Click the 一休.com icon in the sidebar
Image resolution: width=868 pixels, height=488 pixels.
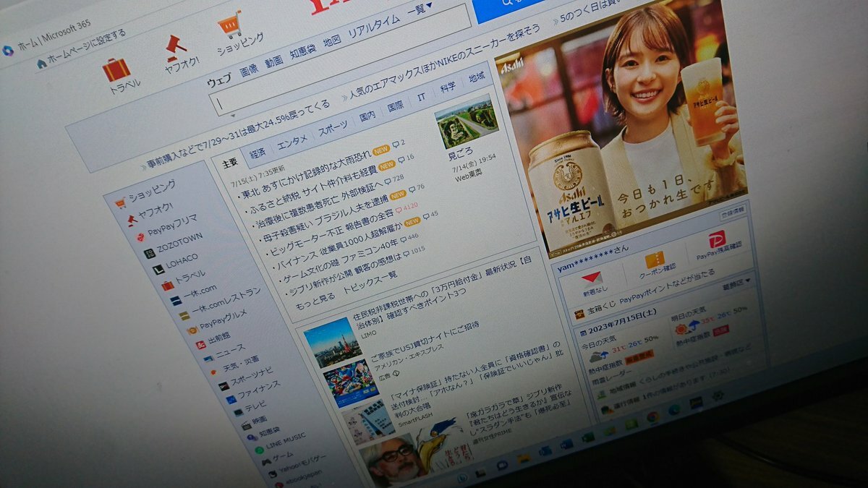pyautogui.click(x=176, y=301)
